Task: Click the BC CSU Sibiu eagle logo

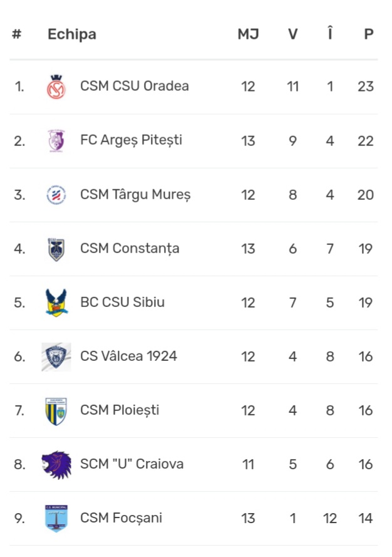Action: point(56,303)
